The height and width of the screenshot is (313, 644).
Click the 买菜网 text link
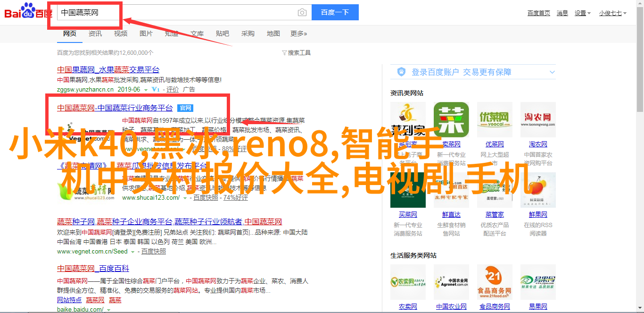(408, 215)
